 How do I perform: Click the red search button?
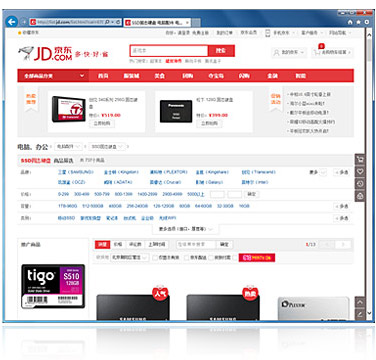[x=221, y=51]
